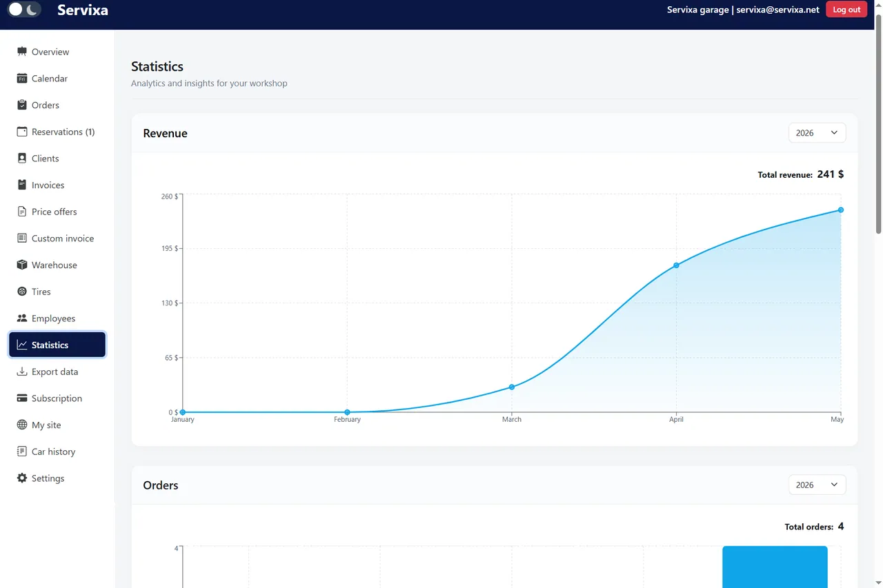Image resolution: width=883 pixels, height=588 pixels.
Task: Click the 195 $ axis label
Action: pos(169,248)
